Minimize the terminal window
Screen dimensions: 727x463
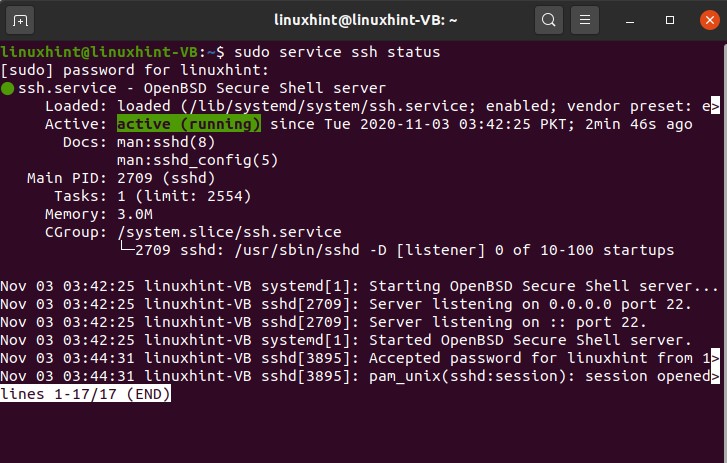(x=632, y=18)
